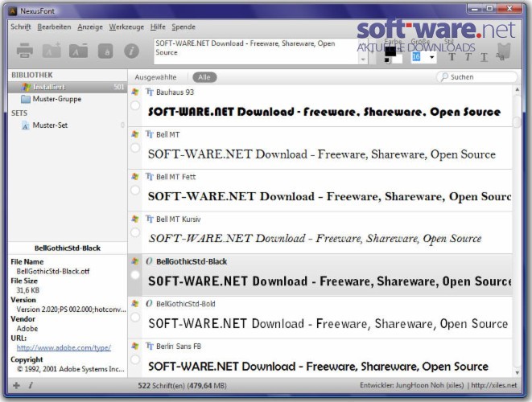532x402 pixels.
Task: Open the Anzeige menu
Action: [x=90, y=27]
